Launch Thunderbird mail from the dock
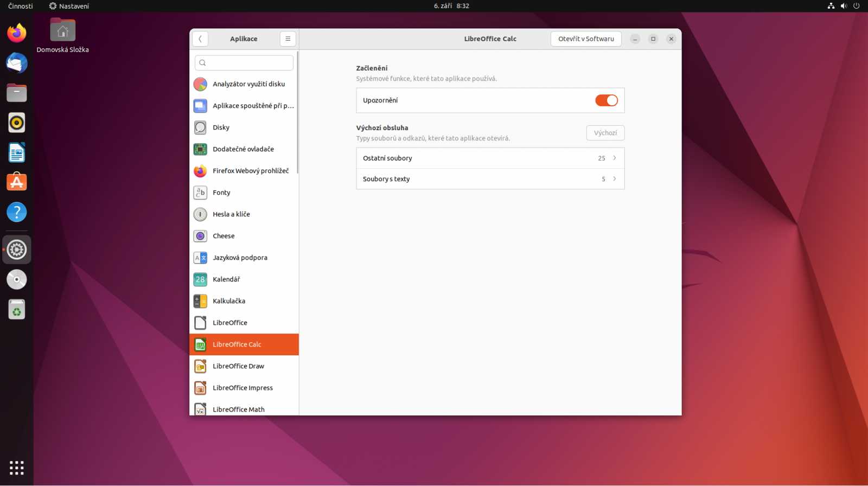868x486 pixels. [x=17, y=63]
